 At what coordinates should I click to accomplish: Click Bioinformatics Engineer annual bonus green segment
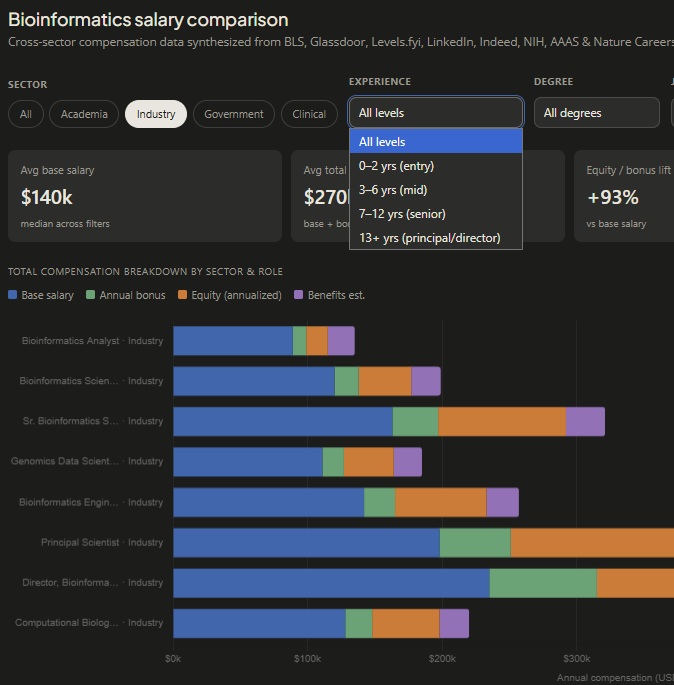pyautogui.click(x=380, y=502)
